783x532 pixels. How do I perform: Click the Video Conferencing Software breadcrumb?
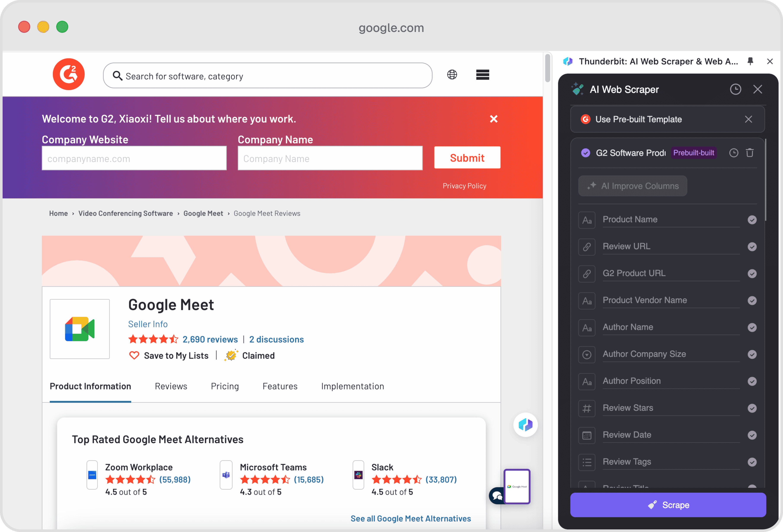[x=126, y=214]
